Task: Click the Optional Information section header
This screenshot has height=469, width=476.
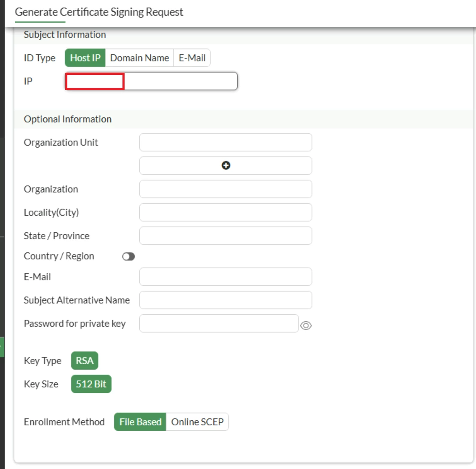Action: tap(68, 119)
